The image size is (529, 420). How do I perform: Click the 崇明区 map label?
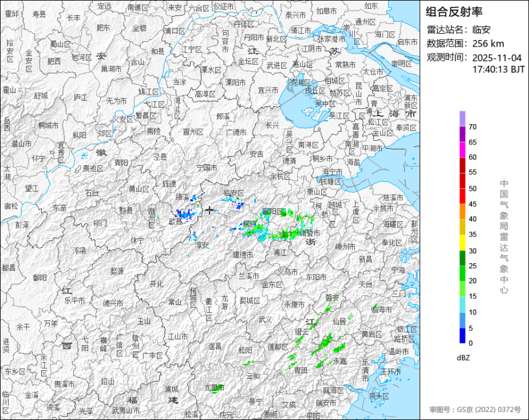click(x=402, y=64)
